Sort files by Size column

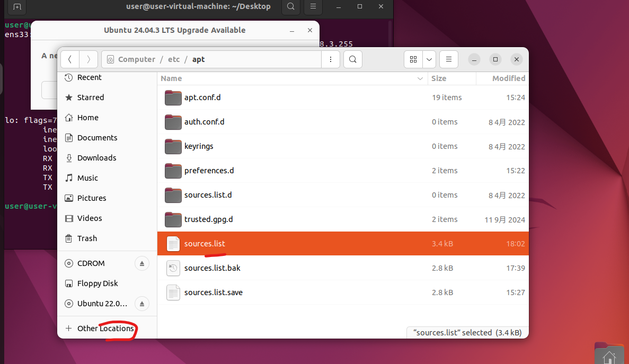click(451, 78)
